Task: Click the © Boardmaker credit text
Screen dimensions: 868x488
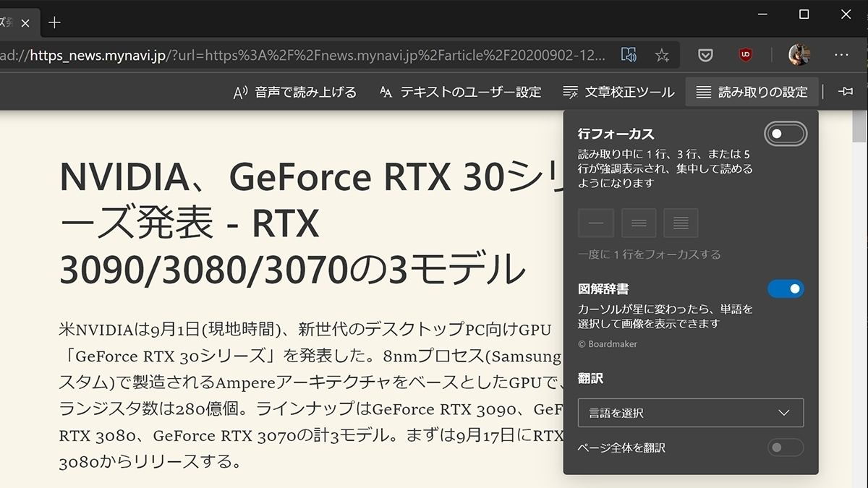Action: pyautogui.click(x=608, y=344)
